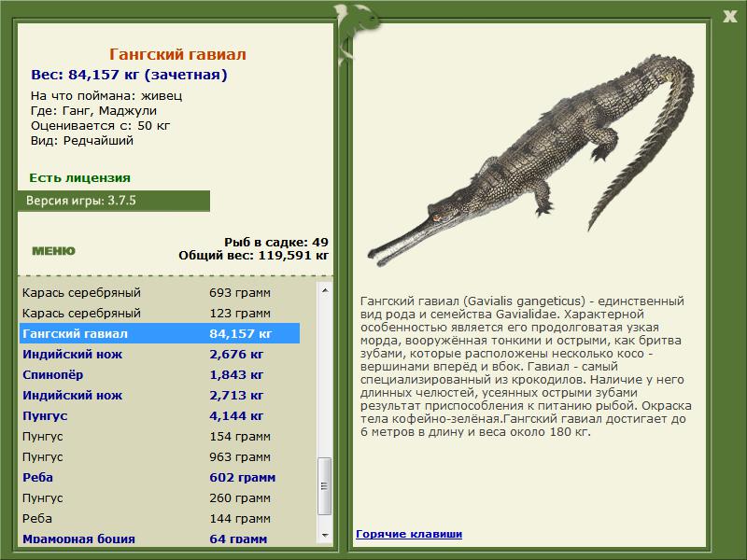Select the highlighted Гангский гавиал row
The height and width of the screenshot is (560, 747).
(x=160, y=333)
